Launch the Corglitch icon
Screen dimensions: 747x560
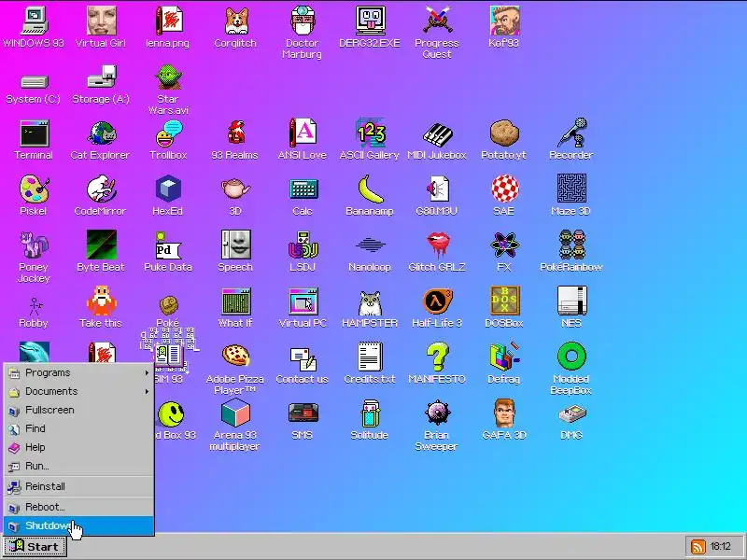235,21
